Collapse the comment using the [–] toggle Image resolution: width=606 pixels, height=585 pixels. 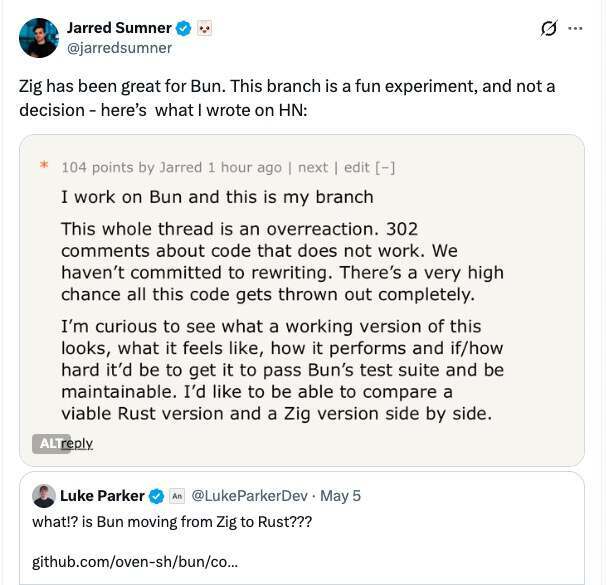coord(385,167)
